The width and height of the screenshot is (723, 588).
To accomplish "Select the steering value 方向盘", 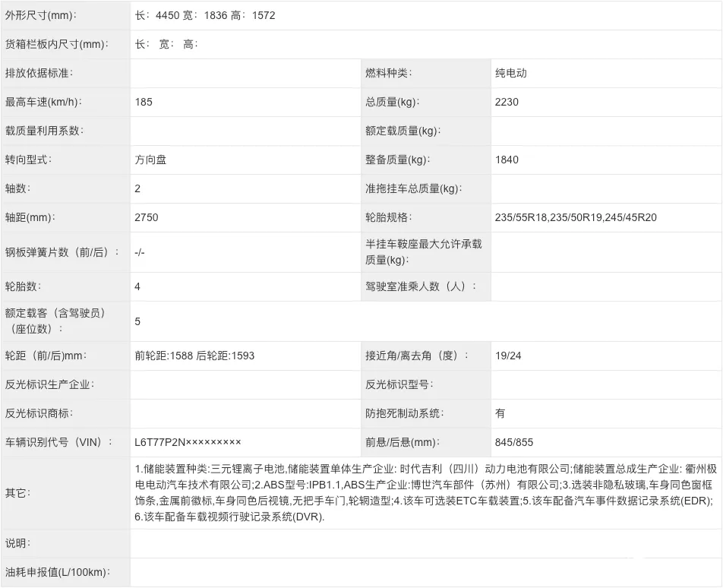I will pos(150,160).
